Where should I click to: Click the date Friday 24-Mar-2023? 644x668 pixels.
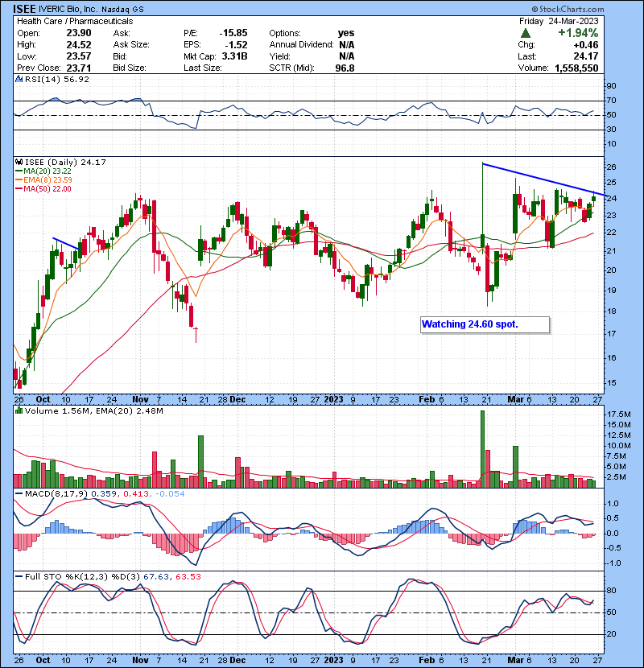[x=559, y=21]
